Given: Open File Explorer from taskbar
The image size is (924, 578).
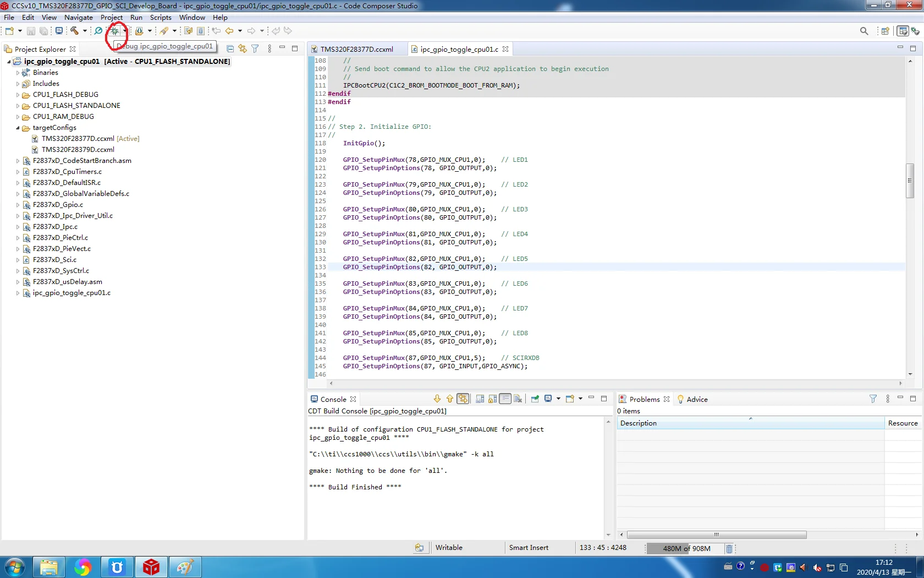Looking at the screenshot, I should click(49, 567).
